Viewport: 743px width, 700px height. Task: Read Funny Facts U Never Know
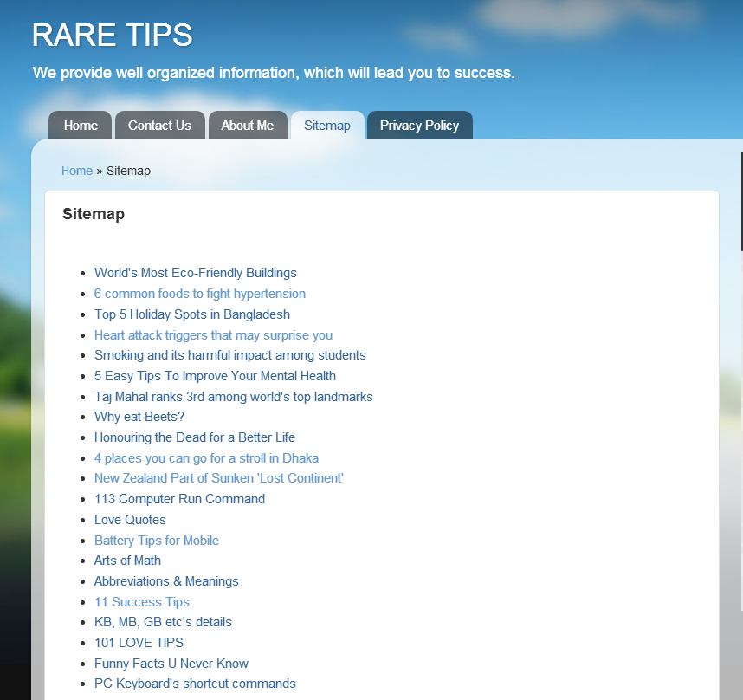pos(171,663)
